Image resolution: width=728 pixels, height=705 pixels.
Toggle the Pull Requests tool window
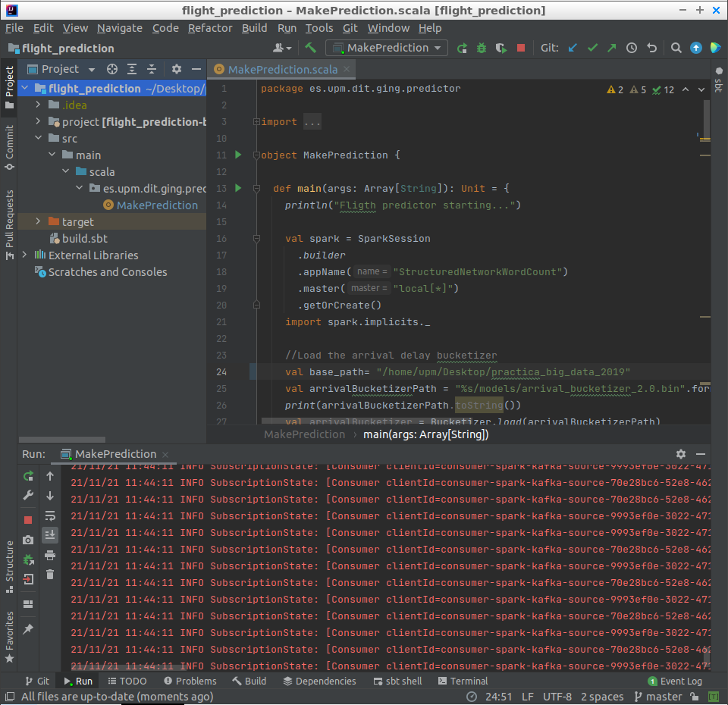coord(9,224)
